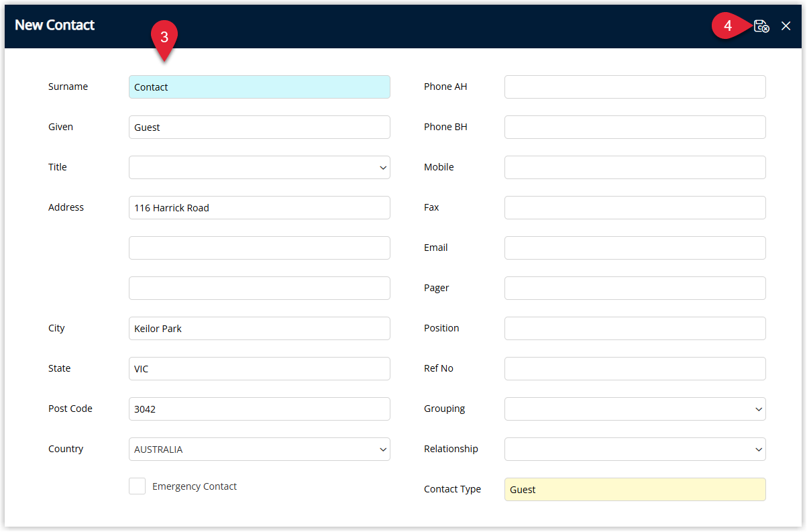
Task: Close the New Contact dialog
Action: pyautogui.click(x=786, y=26)
